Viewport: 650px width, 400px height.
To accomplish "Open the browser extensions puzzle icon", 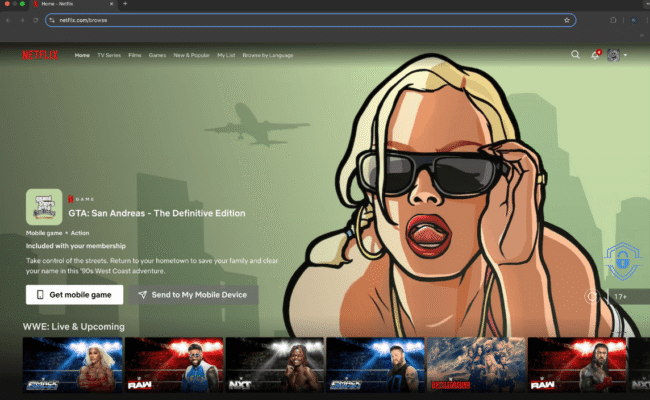I will click(x=613, y=20).
